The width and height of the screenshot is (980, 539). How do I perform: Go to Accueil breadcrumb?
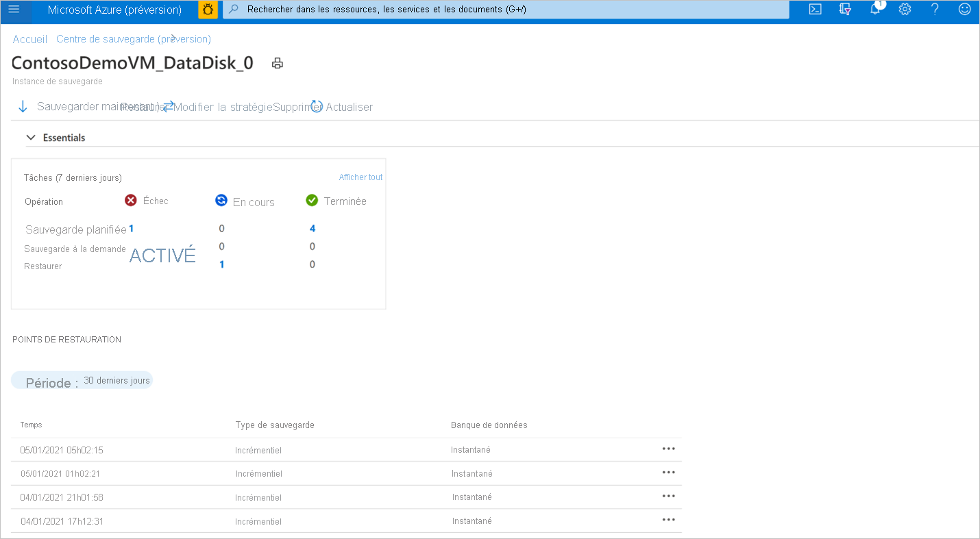(x=30, y=39)
